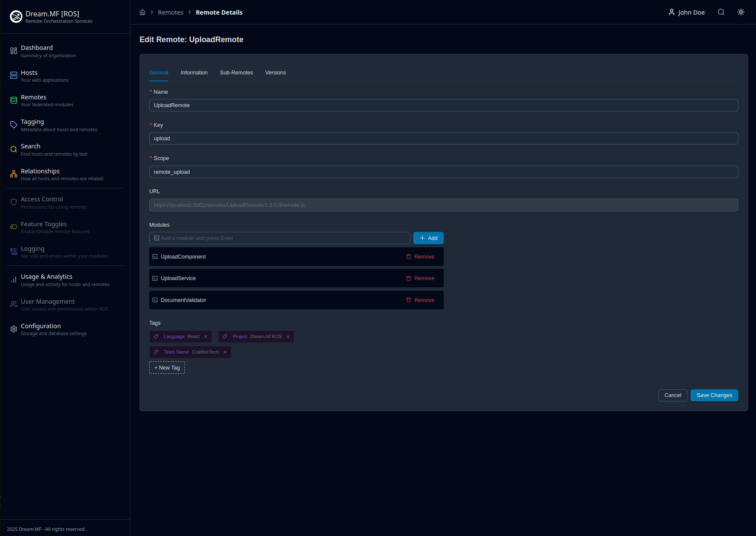Viewport: 756px width, 536px height.
Task: Toggle the light/dark theme sun icon
Action: pos(741,12)
